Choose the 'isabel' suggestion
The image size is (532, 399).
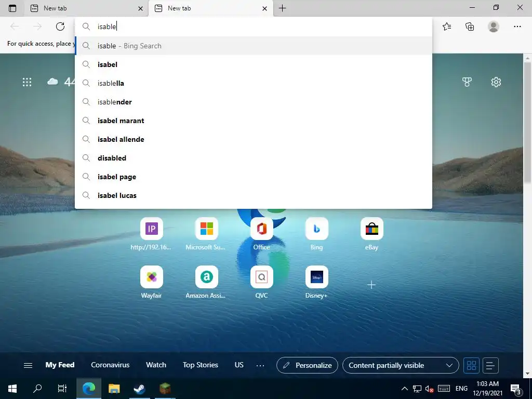point(254,64)
